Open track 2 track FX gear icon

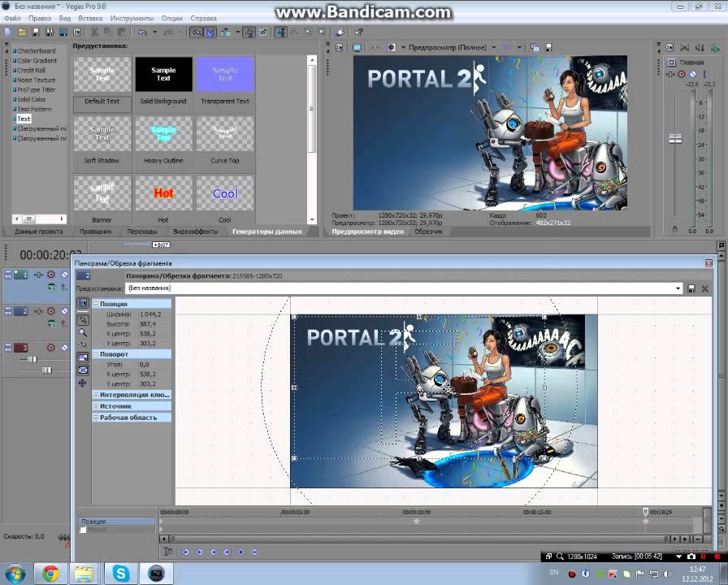[50, 311]
